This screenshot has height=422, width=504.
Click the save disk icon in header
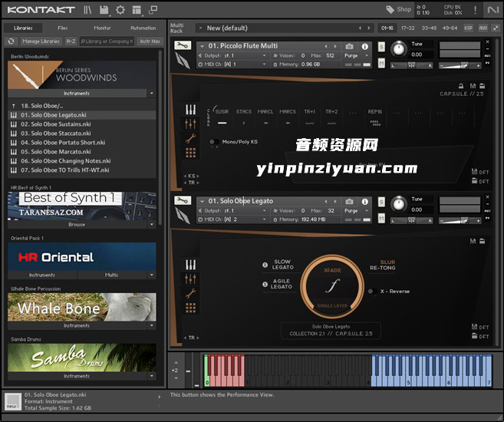click(x=104, y=10)
